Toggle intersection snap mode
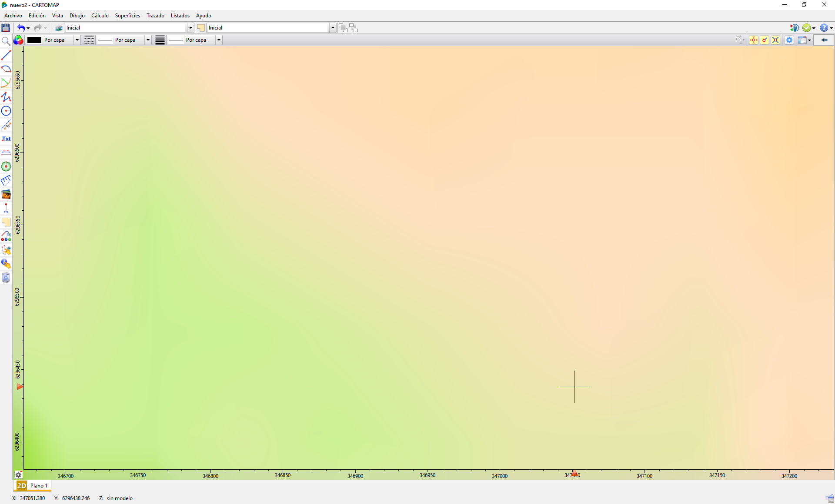Image resolution: width=835 pixels, height=504 pixels. click(x=775, y=40)
